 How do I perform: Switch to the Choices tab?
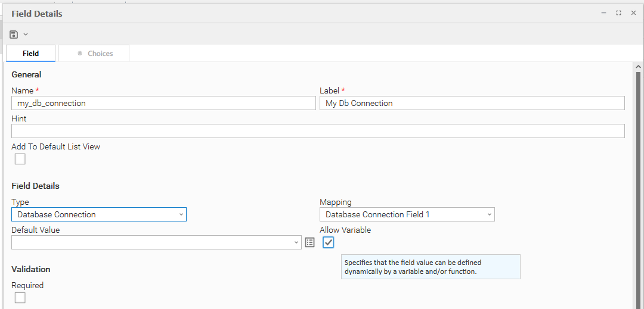(94, 54)
